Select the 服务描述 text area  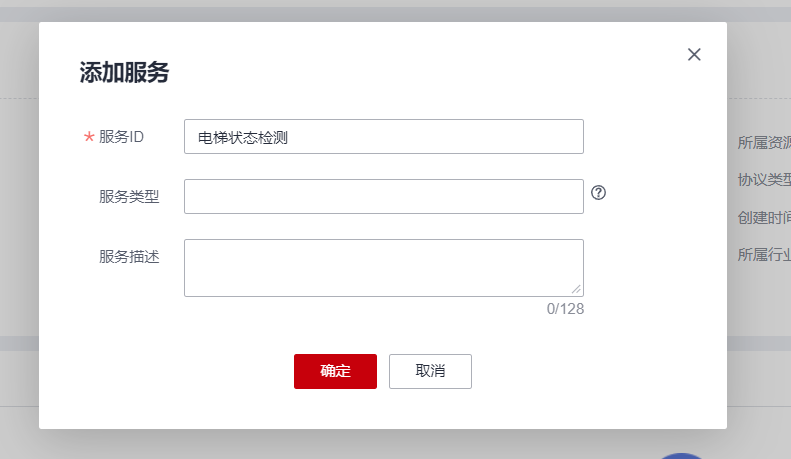[x=383, y=267]
